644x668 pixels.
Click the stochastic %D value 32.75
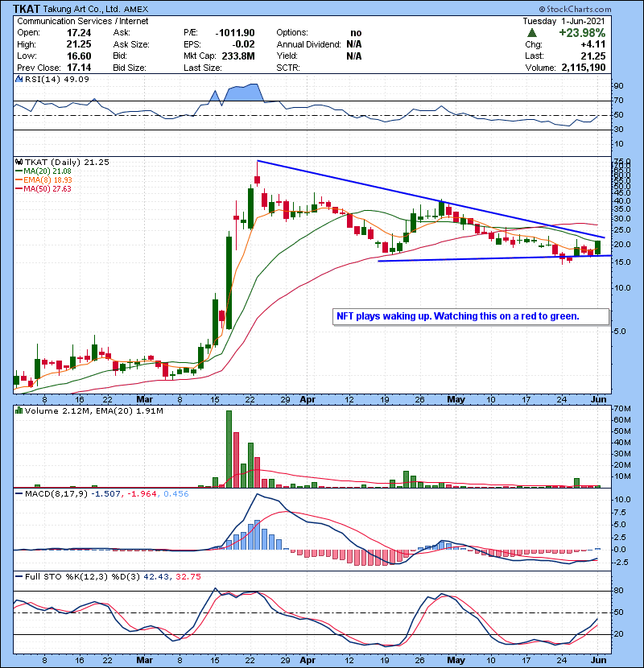click(188, 576)
